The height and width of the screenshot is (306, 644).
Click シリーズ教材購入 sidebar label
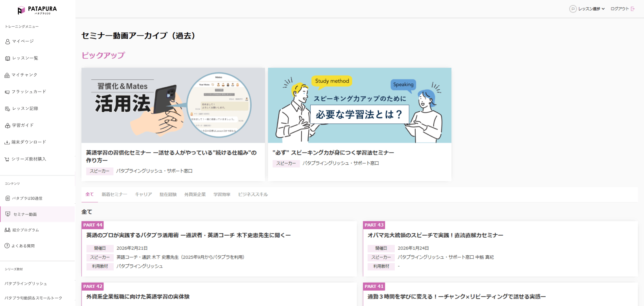click(29, 159)
